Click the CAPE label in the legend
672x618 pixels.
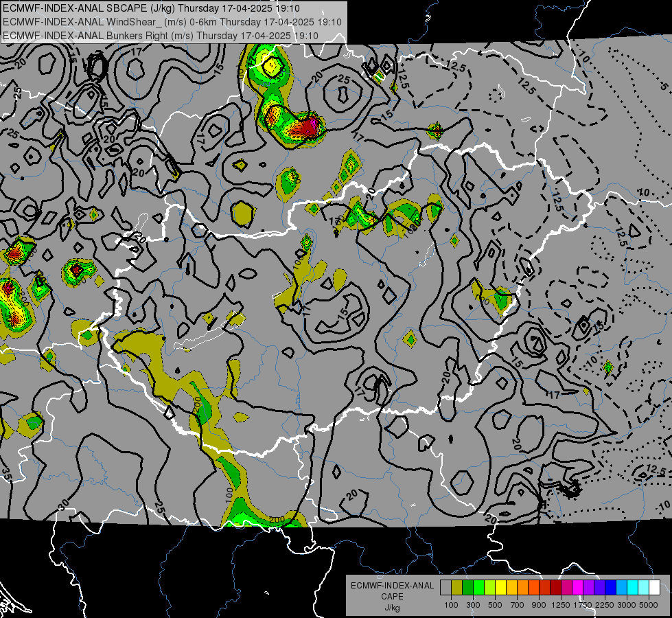click(392, 597)
